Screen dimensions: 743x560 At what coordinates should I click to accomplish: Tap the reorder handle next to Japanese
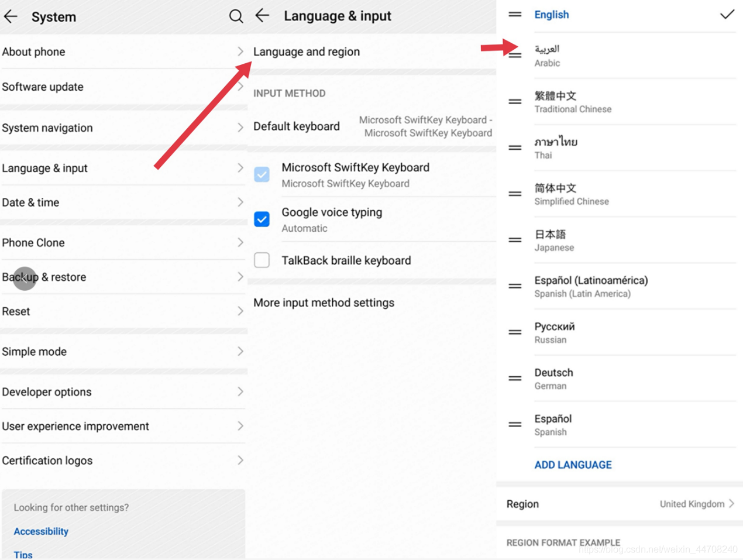[x=515, y=240]
